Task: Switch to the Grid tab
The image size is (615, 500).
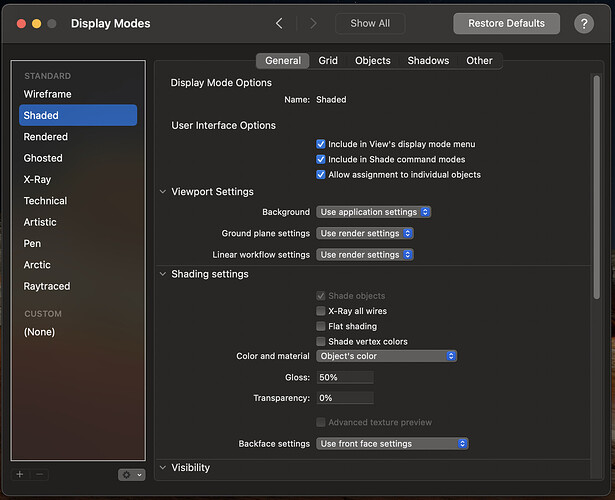Action: [328, 61]
